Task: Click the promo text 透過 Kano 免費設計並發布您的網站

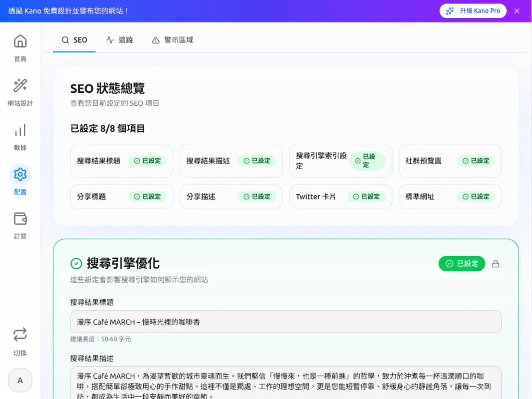Action: tap(68, 11)
